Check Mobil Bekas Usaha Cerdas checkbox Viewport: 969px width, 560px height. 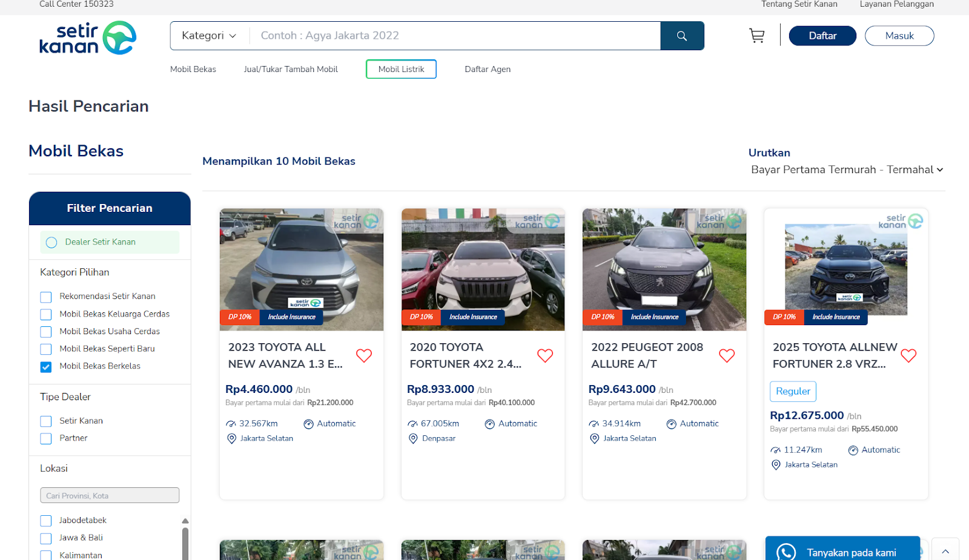coord(46,332)
